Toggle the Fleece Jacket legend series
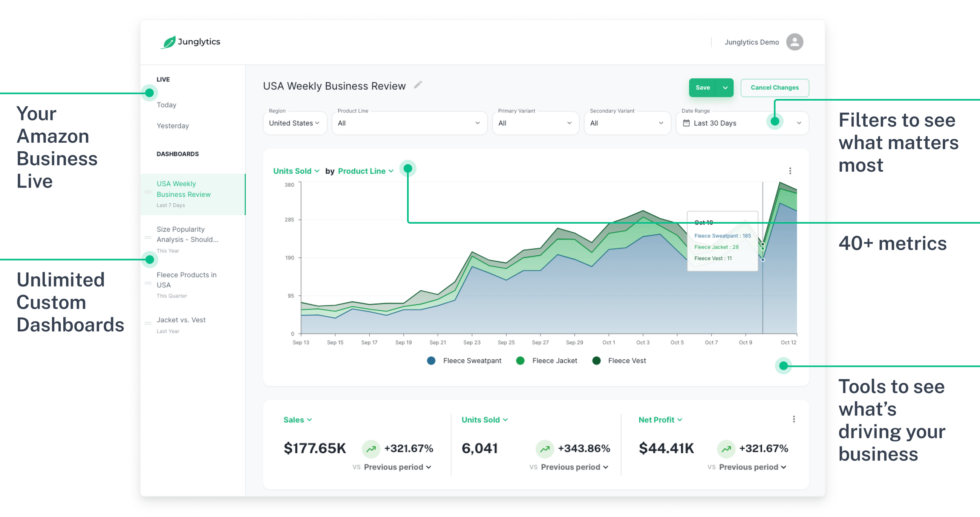This screenshot has width=980, height=517. (x=554, y=361)
